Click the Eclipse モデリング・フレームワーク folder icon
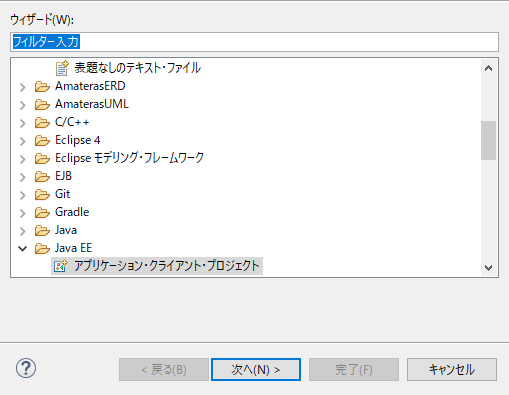 [42, 158]
